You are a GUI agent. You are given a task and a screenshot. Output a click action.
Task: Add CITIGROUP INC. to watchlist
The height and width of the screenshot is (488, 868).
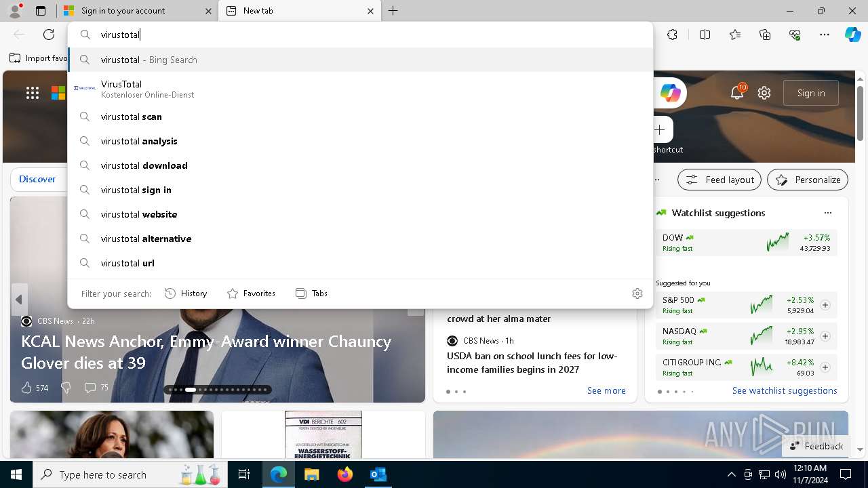pyautogui.click(x=825, y=367)
